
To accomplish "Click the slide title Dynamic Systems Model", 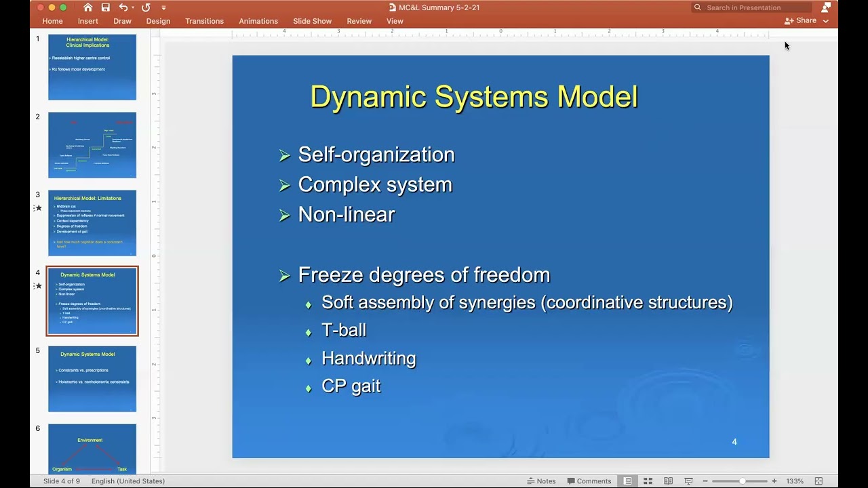I will click(x=474, y=97).
